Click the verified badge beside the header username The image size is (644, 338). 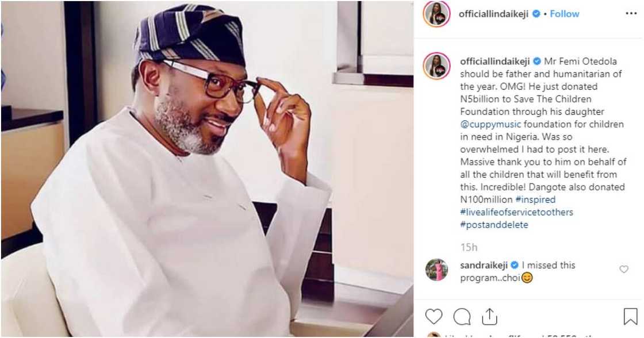pos(536,14)
